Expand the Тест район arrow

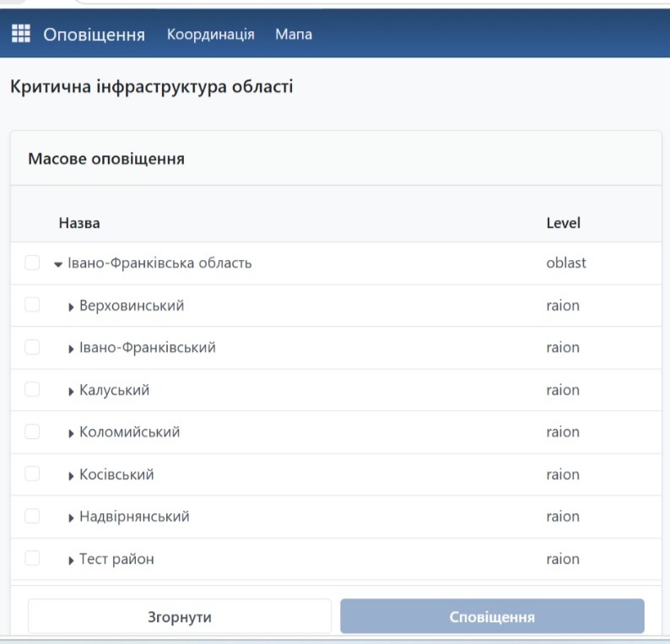click(x=71, y=560)
